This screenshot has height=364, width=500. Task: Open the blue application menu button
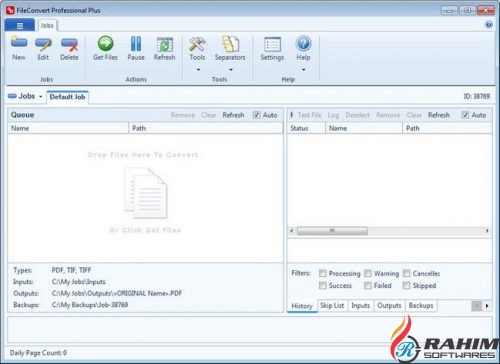tap(20, 25)
